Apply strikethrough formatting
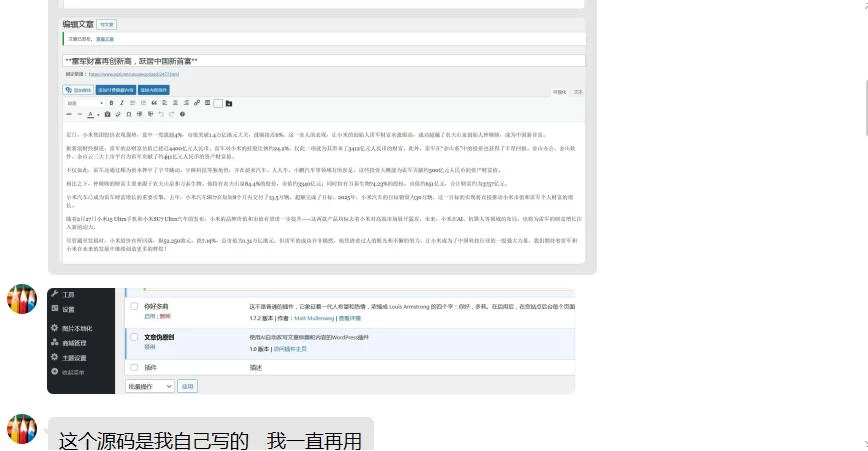The height and width of the screenshot is (451, 868). [x=69, y=114]
